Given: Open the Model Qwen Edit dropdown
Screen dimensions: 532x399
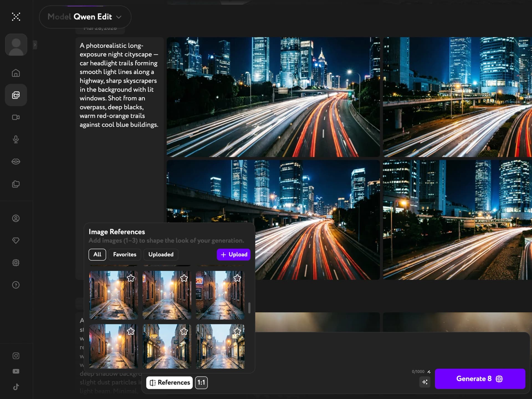Looking at the screenshot, I should coord(85,17).
